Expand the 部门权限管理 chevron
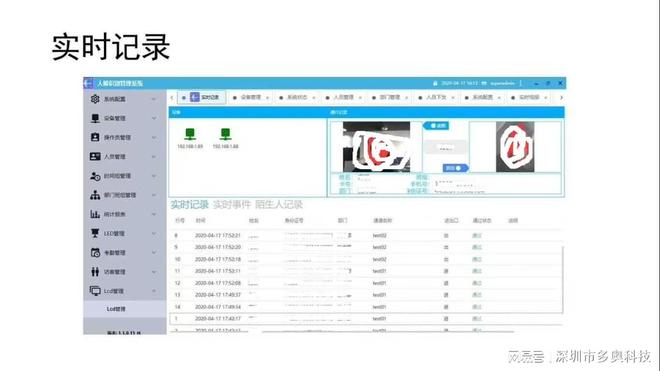This screenshot has height=371, width=660. (x=154, y=195)
